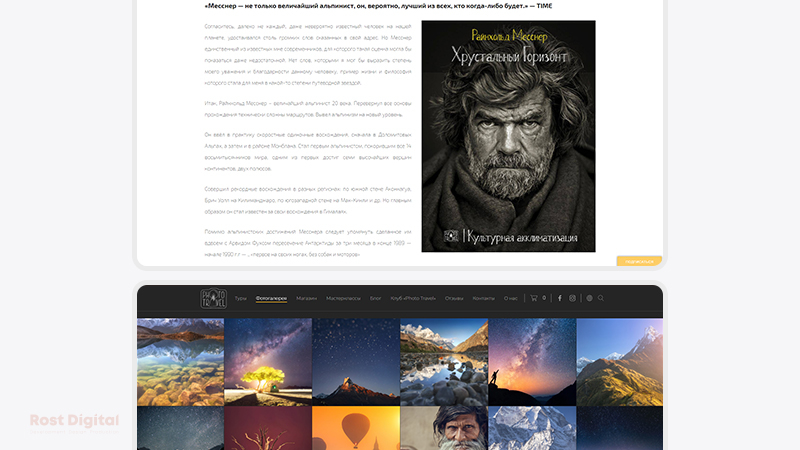Screen dimensions: 800x450
Task: Click the search magnifier icon
Action: 601,298
